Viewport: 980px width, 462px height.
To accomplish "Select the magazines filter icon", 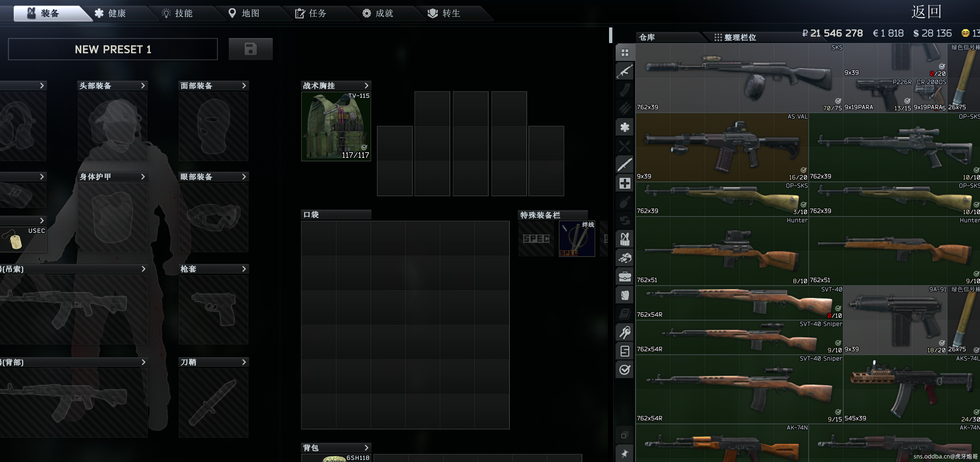I will [624, 90].
